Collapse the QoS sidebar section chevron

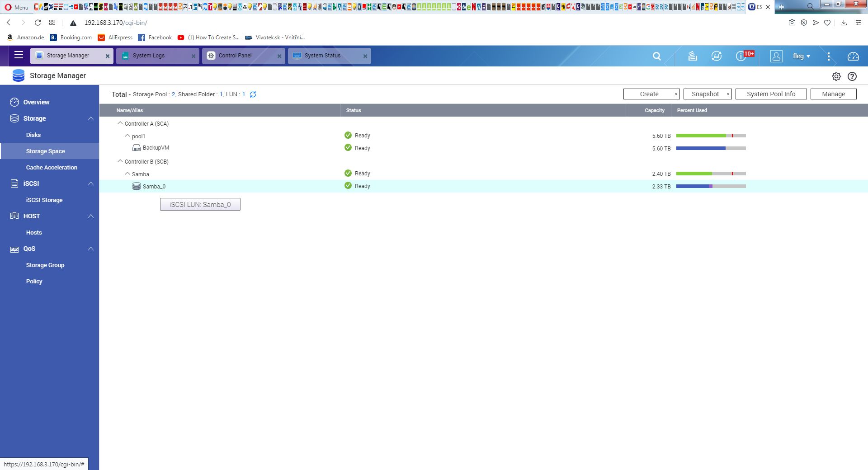91,249
